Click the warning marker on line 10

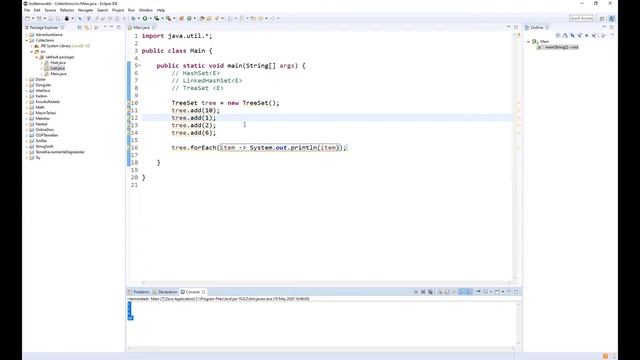point(129,103)
